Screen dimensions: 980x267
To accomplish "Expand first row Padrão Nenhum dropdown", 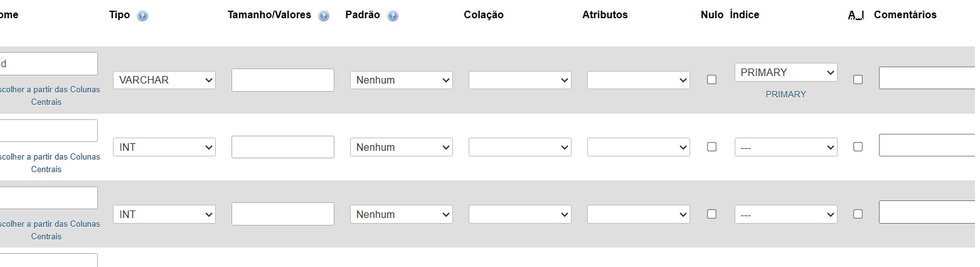I will click(401, 80).
